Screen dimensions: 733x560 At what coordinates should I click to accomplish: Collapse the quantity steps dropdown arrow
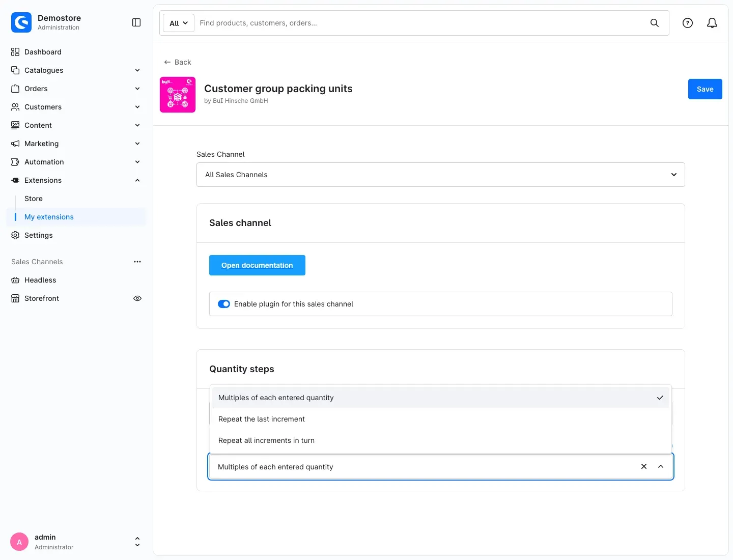[661, 466]
